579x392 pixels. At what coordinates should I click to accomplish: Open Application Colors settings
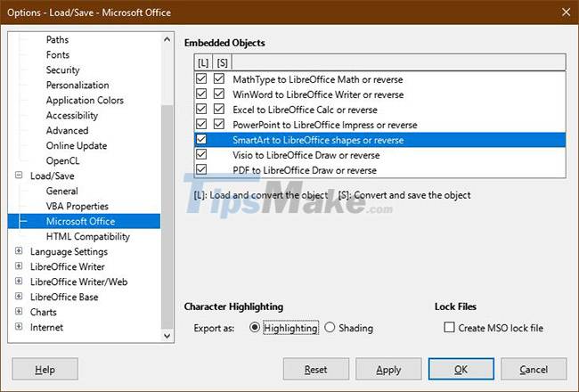[x=85, y=100]
